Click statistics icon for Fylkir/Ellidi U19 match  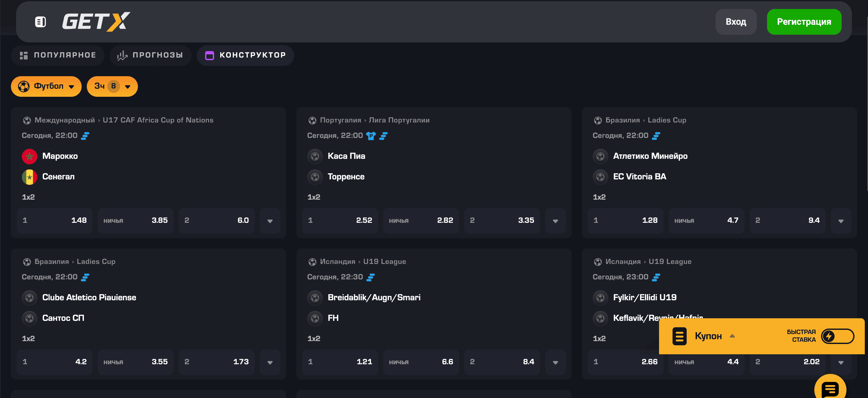pyautogui.click(x=656, y=277)
